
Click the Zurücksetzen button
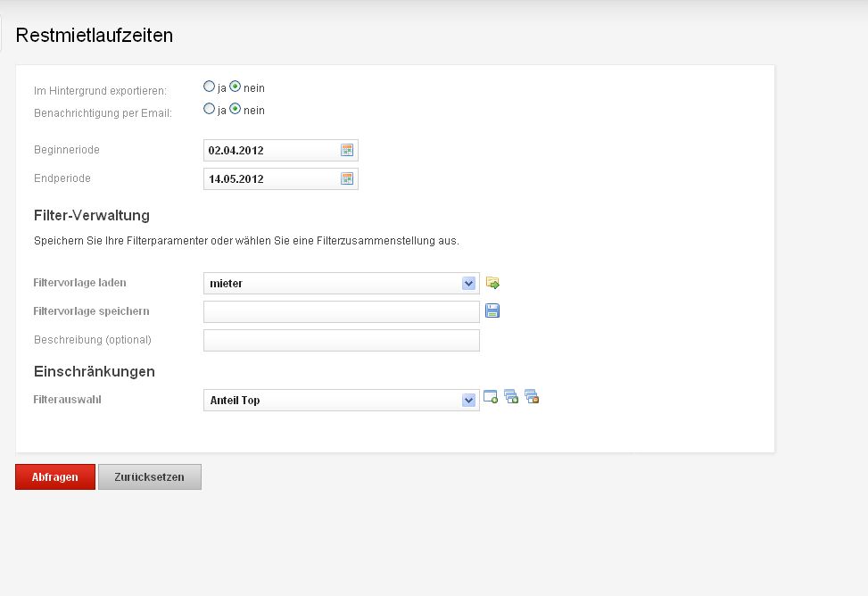[x=150, y=477]
